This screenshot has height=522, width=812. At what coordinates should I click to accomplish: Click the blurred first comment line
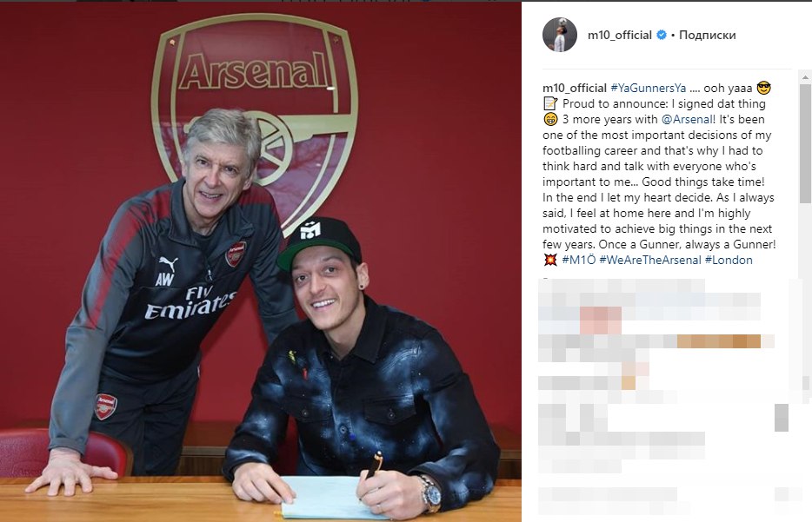tap(622, 286)
